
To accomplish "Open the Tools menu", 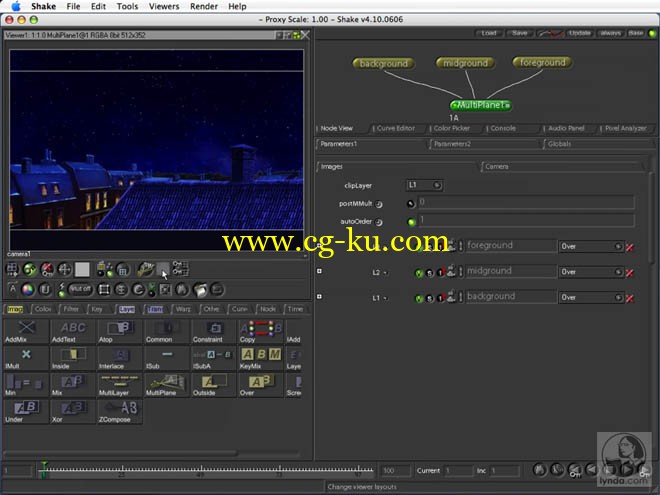I will click(127, 6).
